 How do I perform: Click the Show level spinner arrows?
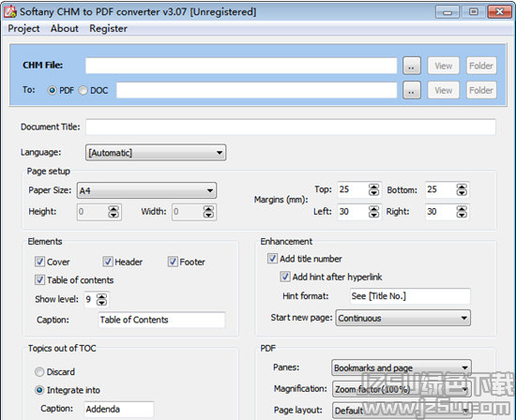pos(101,300)
